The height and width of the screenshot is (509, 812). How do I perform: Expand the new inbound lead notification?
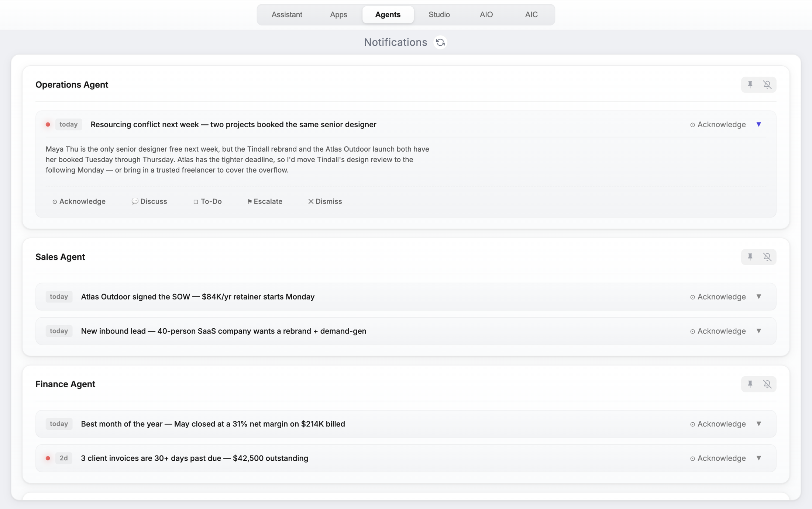759,331
